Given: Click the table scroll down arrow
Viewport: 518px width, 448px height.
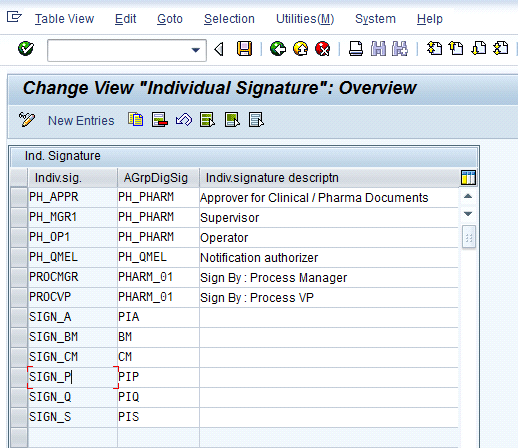Looking at the screenshot, I should click(x=468, y=214).
